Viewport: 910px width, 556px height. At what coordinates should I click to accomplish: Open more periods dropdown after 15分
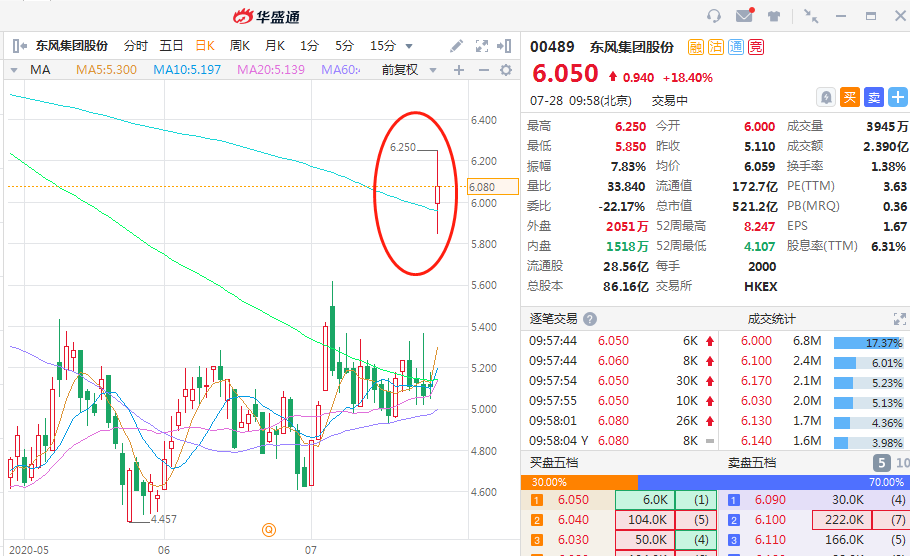[409, 46]
